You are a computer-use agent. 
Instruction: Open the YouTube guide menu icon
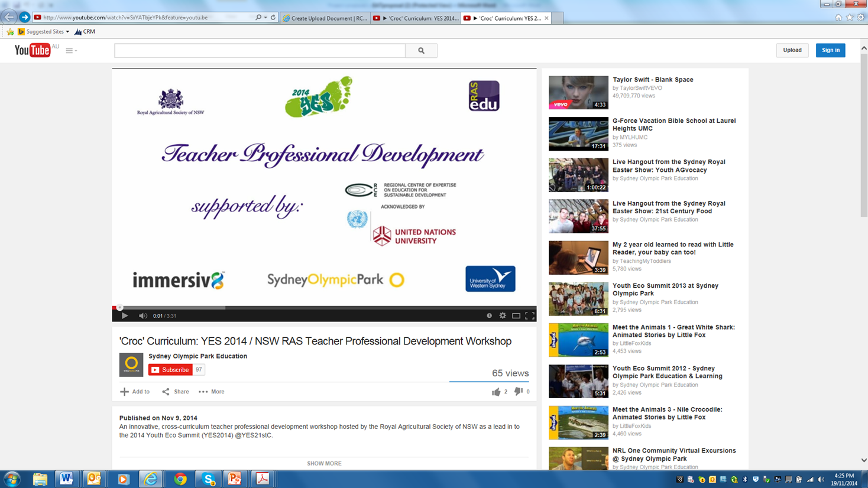(x=71, y=51)
